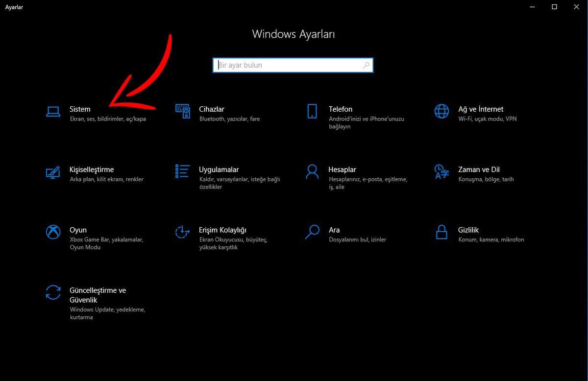This screenshot has width=588, height=381.
Task: Select the Uygulamalar list icon
Action: point(182,172)
